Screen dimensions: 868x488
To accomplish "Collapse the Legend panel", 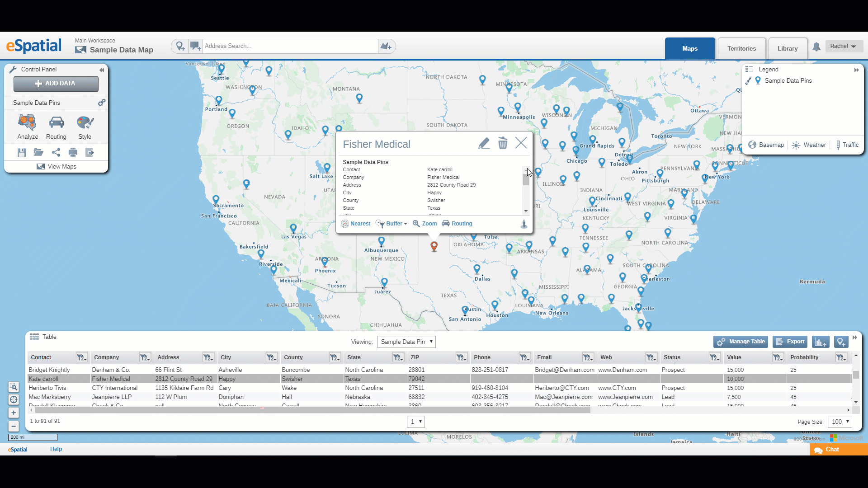I will (x=856, y=70).
